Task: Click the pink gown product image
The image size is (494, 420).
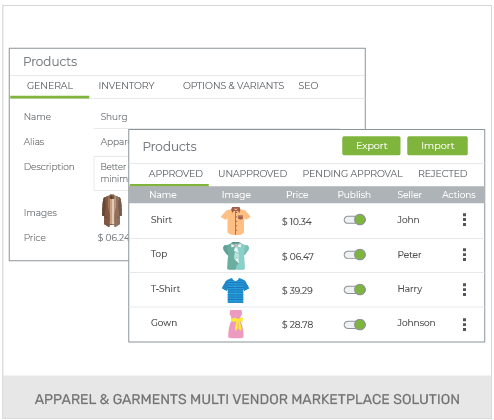Action: point(236,324)
